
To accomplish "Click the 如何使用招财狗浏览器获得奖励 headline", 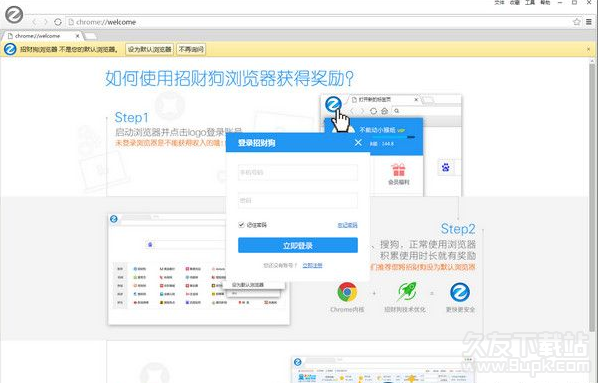I will pyautogui.click(x=230, y=79).
